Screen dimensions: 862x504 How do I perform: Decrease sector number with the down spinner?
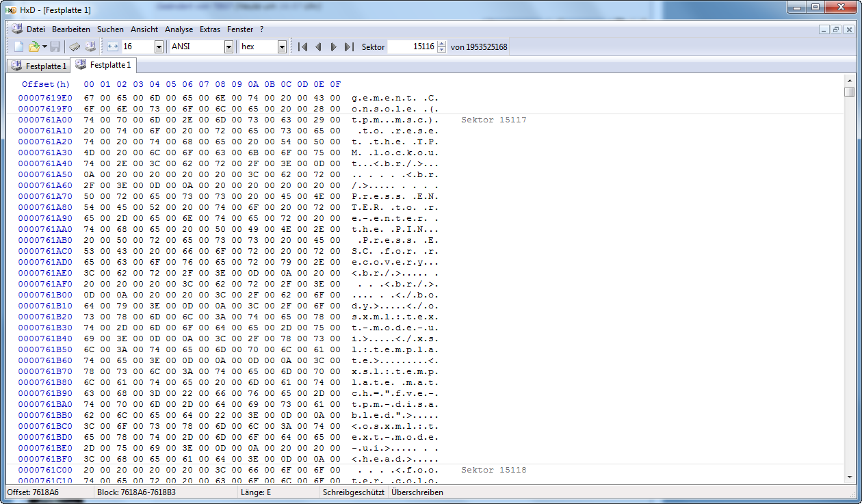(441, 50)
